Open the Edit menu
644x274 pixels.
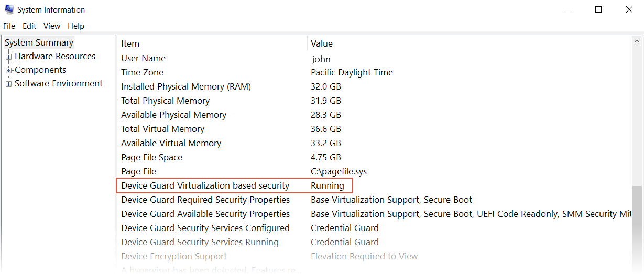point(29,26)
